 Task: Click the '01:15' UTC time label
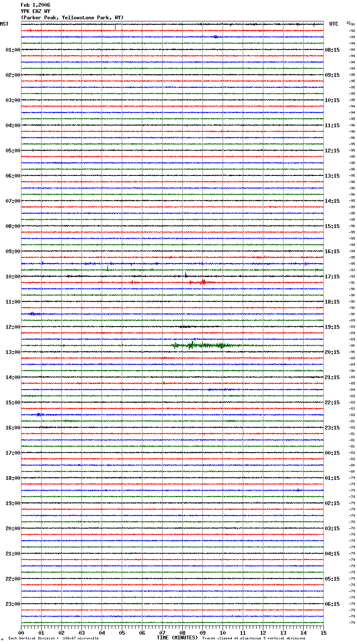tap(332, 478)
